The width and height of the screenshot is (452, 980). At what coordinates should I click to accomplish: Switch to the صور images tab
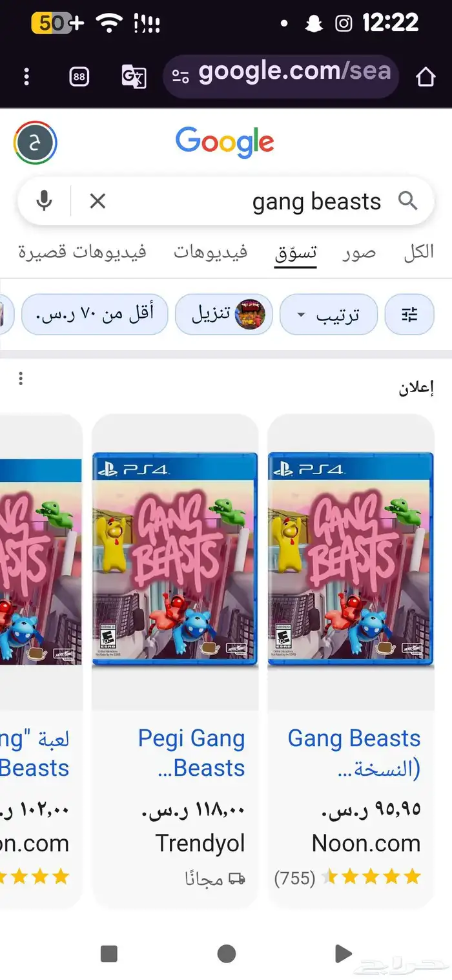358,252
